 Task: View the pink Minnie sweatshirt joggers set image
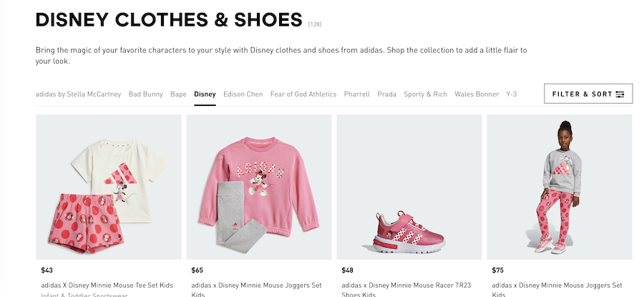click(258, 186)
